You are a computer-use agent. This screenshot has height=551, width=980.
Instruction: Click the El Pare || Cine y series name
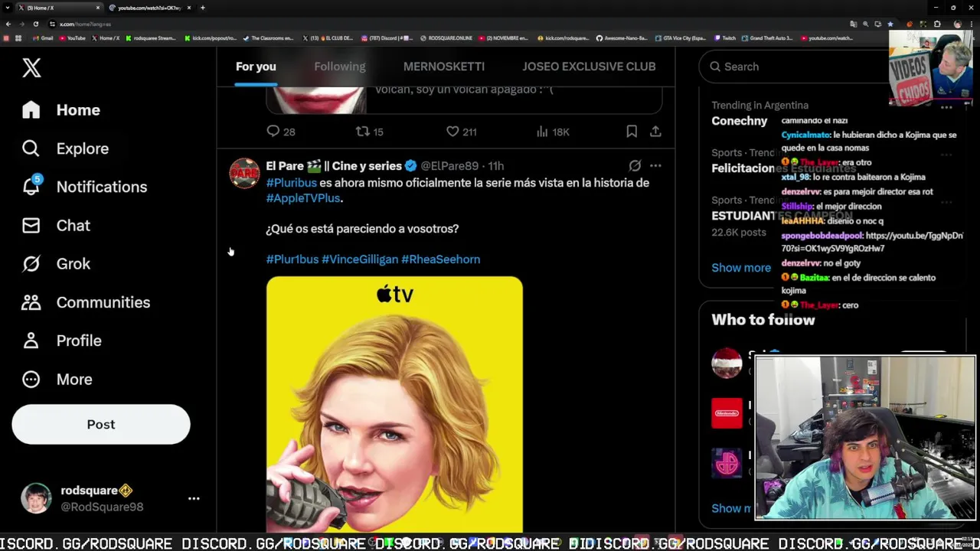tap(334, 166)
